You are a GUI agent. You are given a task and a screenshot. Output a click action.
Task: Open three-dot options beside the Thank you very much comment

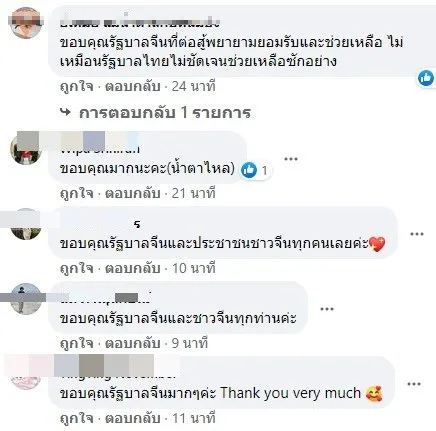[x=414, y=384]
